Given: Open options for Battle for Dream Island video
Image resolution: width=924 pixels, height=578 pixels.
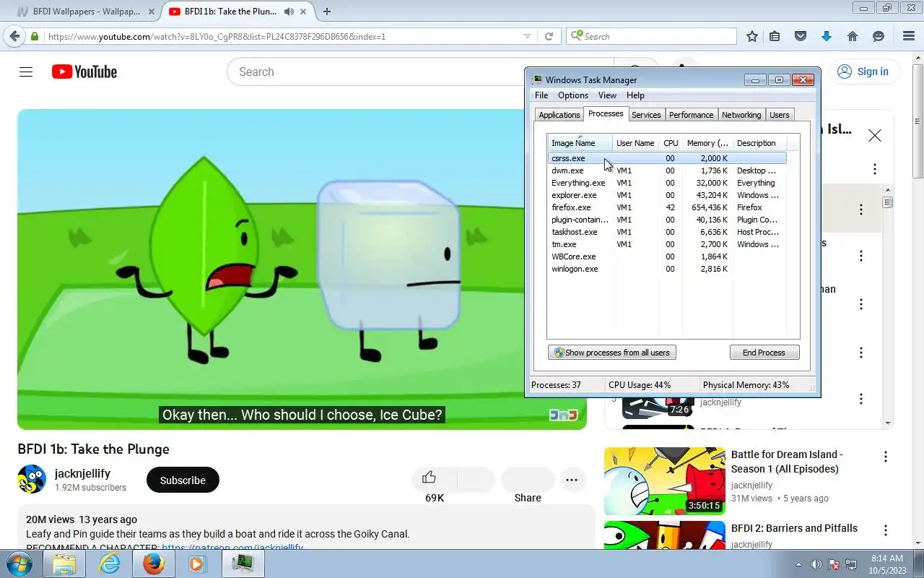Looking at the screenshot, I should (x=885, y=457).
